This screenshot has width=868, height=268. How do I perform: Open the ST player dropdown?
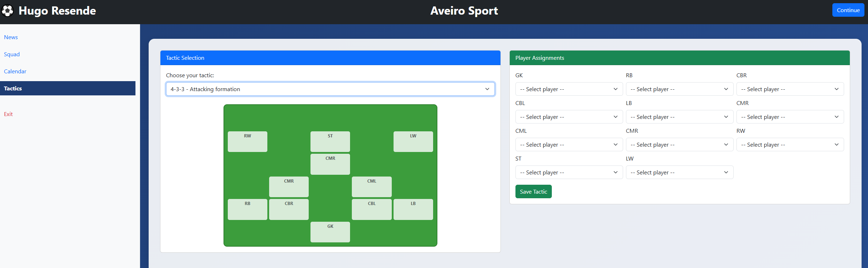click(x=569, y=172)
